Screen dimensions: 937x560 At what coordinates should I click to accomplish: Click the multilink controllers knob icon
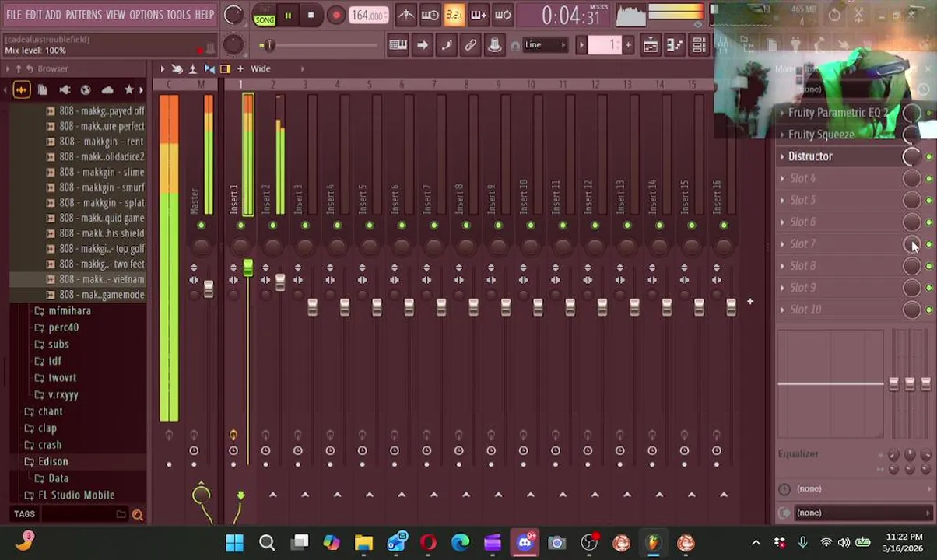(x=494, y=45)
